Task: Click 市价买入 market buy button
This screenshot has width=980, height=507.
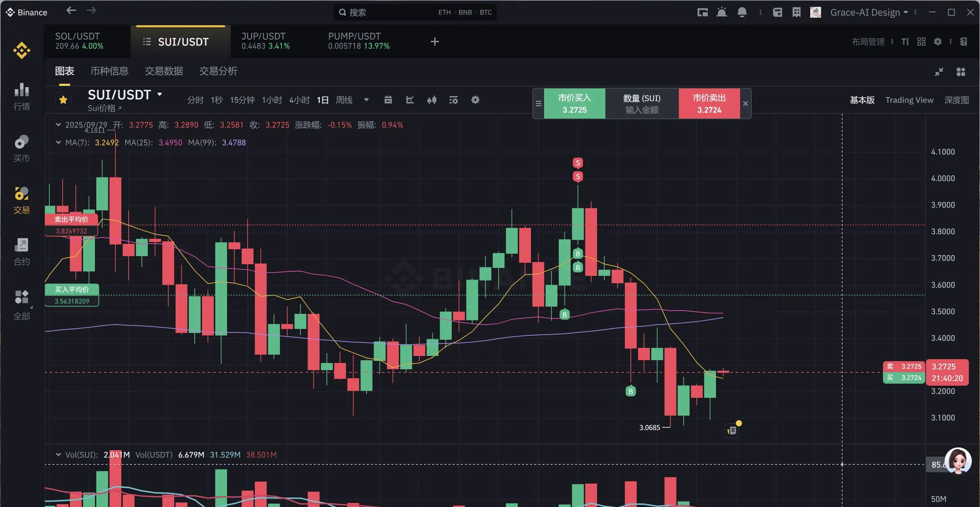Action: point(574,104)
